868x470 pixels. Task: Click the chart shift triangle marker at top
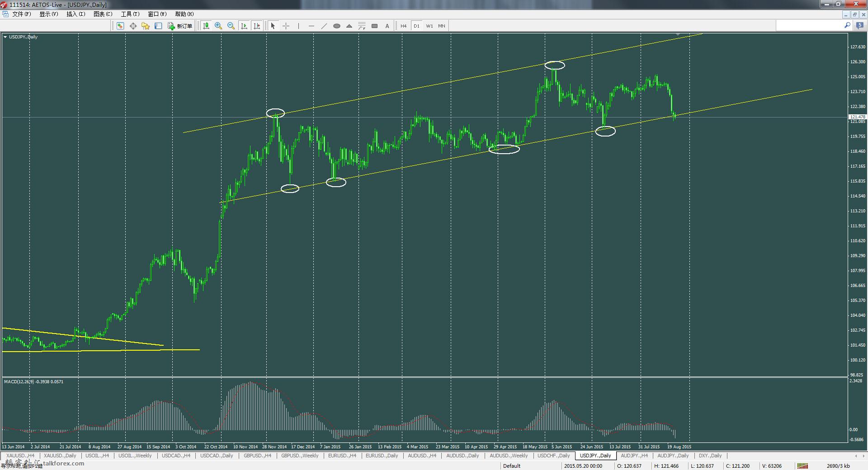(x=678, y=34)
